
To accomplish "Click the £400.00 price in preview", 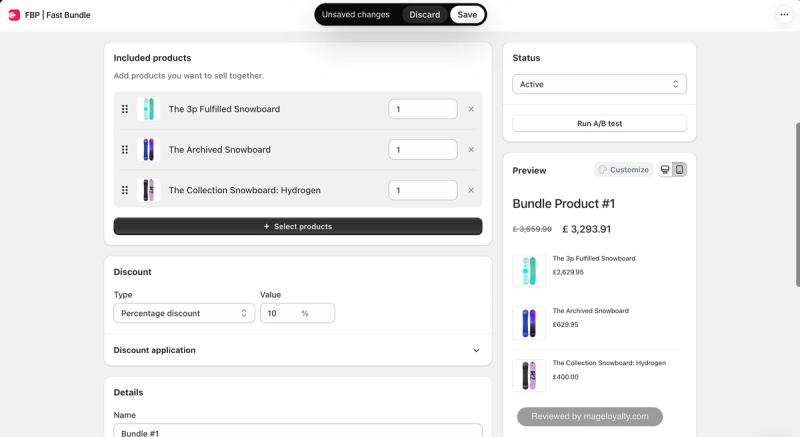I will coord(565,377).
